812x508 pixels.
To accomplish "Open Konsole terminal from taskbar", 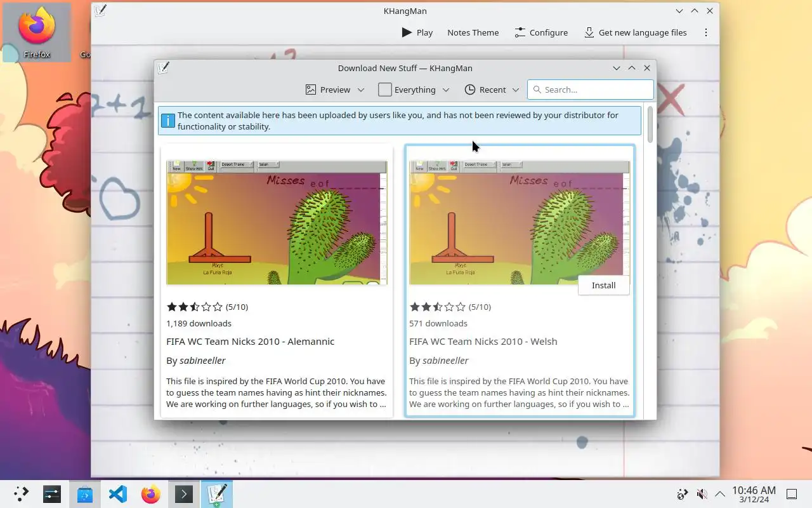I will pos(184,494).
